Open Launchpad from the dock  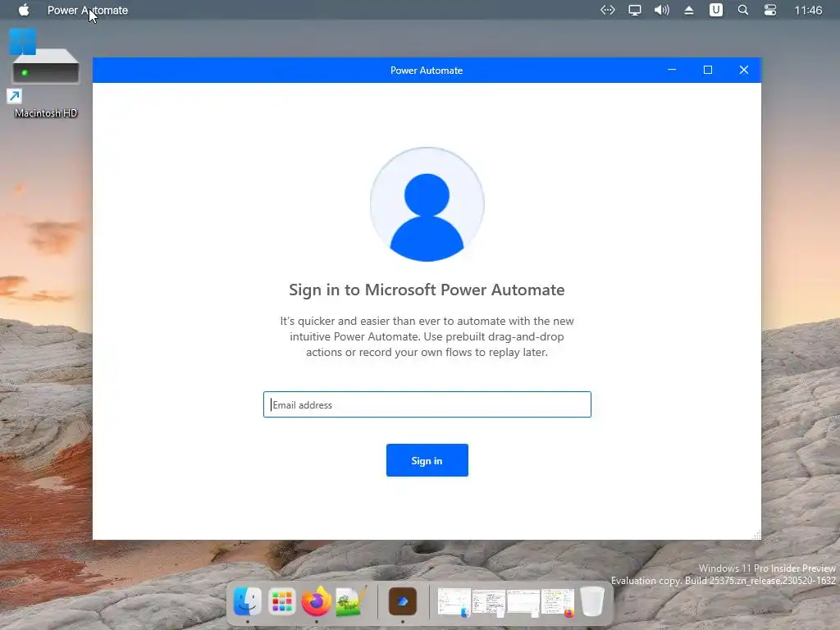coord(282,601)
